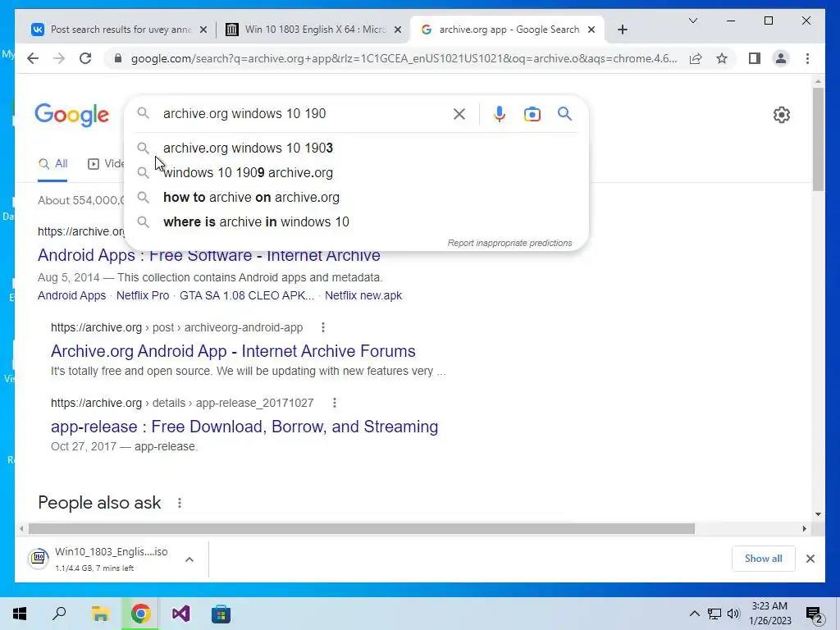This screenshot has height=630, width=840.
Task: Open GTA SA 1.08 CLEO APK sublink
Action: point(247,295)
